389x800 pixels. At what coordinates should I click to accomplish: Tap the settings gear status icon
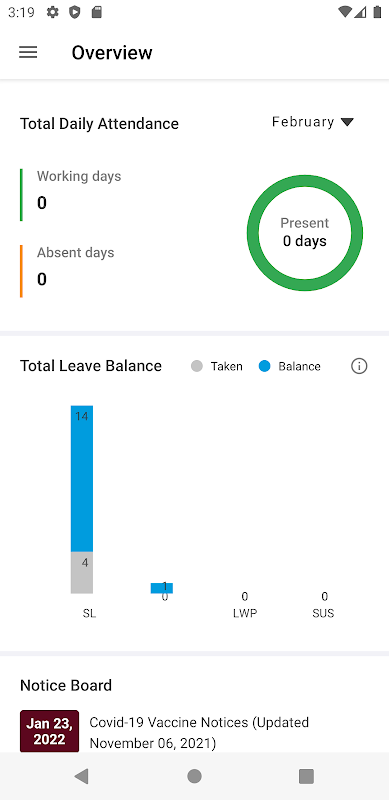53,12
